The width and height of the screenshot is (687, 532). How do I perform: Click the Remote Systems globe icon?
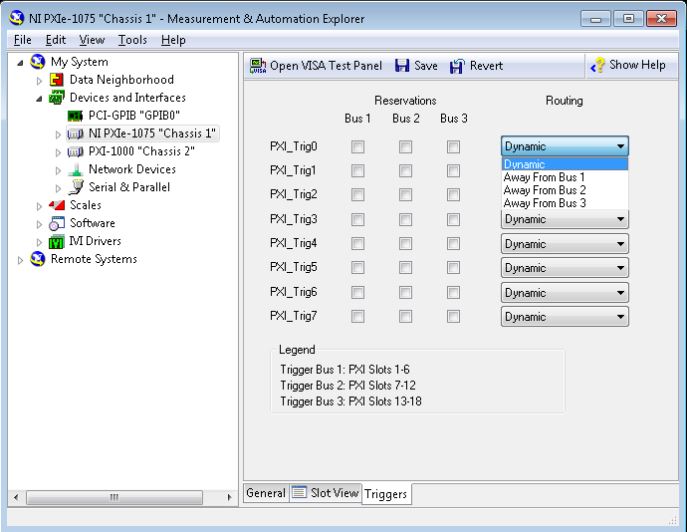click(x=38, y=259)
